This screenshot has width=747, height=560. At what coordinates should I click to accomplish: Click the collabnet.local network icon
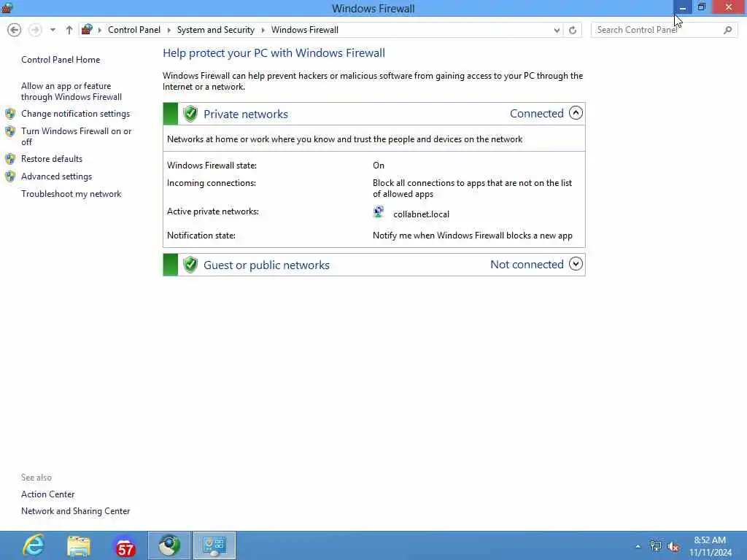coord(379,212)
